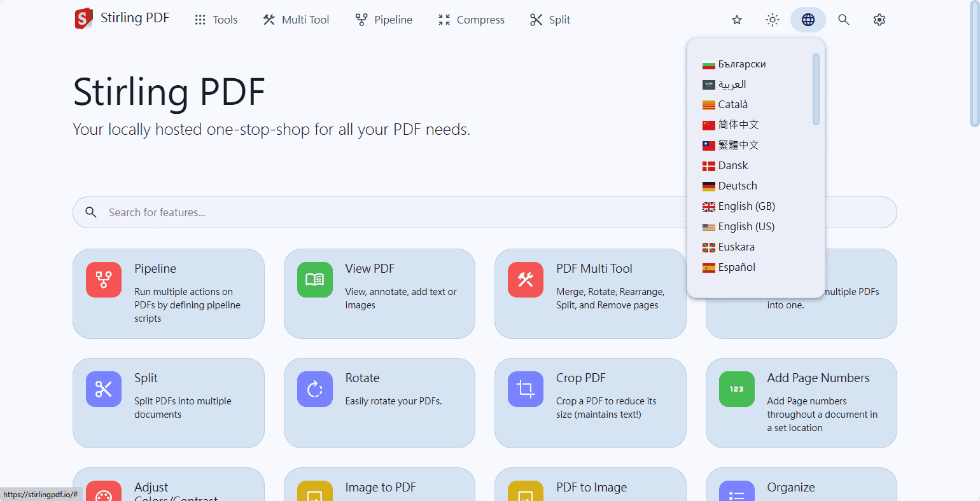This screenshot has height=501, width=980.
Task: Click the Stirling PDF logo icon
Action: coord(83,19)
